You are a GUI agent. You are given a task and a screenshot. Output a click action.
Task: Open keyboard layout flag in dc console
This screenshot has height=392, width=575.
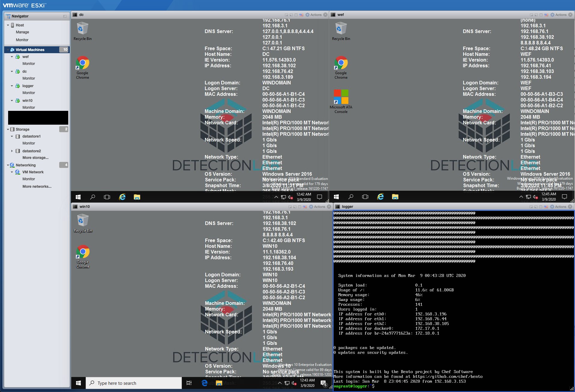301,15
